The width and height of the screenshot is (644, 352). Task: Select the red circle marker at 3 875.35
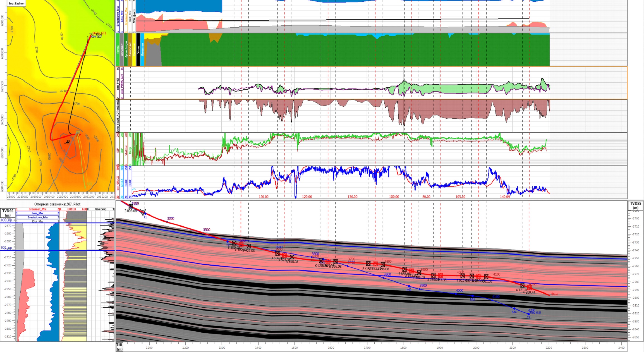pos(411,271)
